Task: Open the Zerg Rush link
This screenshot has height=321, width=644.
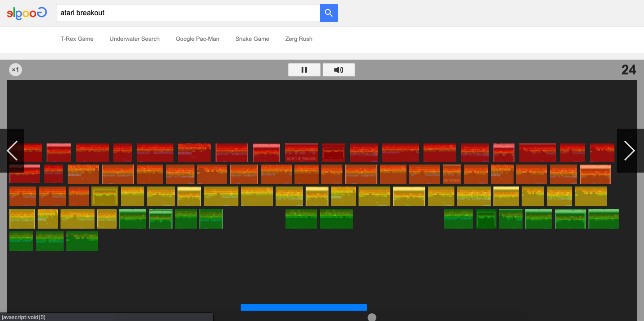Action: (x=299, y=39)
